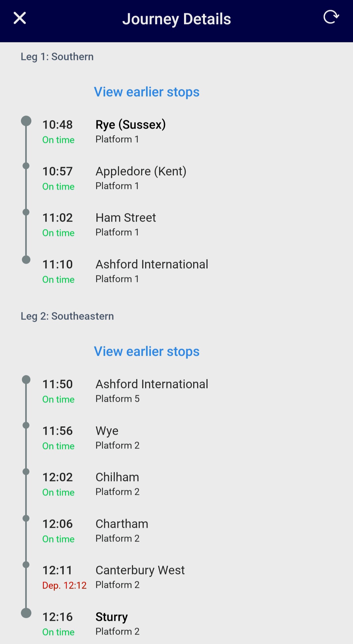353x644 pixels.
Task: Select the Rye (Sussex) stop
Action: pos(130,125)
